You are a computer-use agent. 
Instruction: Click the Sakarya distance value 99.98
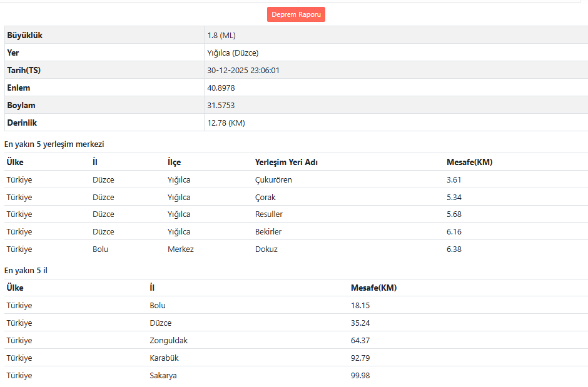click(x=361, y=376)
